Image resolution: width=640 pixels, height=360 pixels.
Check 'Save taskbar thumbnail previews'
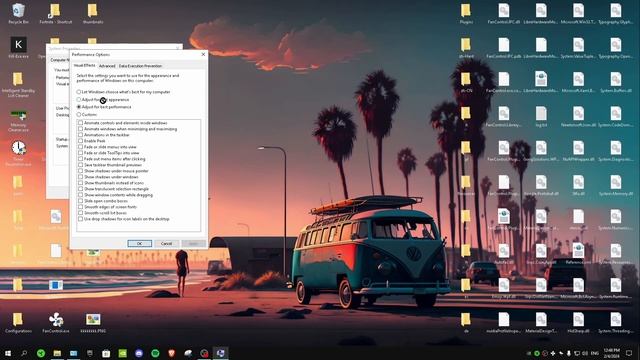coord(80,165)
